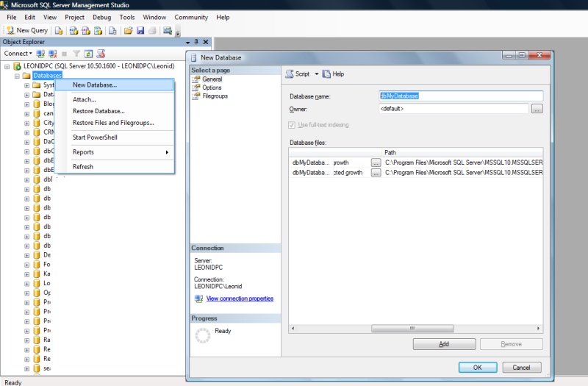Click OK in New Database dialog
The height and width of the screenshot is (386, 588).
pyautogui.click(x=478, y=367)
